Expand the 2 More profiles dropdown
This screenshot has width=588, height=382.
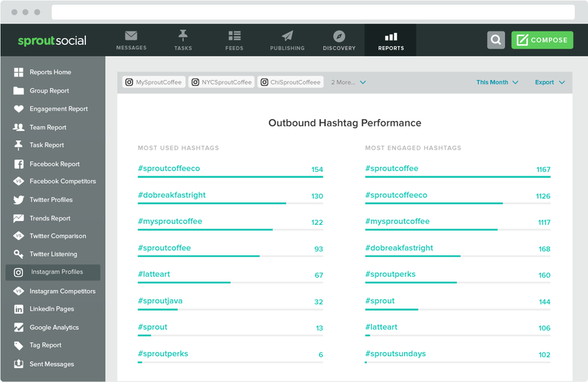tap(348, 82)
